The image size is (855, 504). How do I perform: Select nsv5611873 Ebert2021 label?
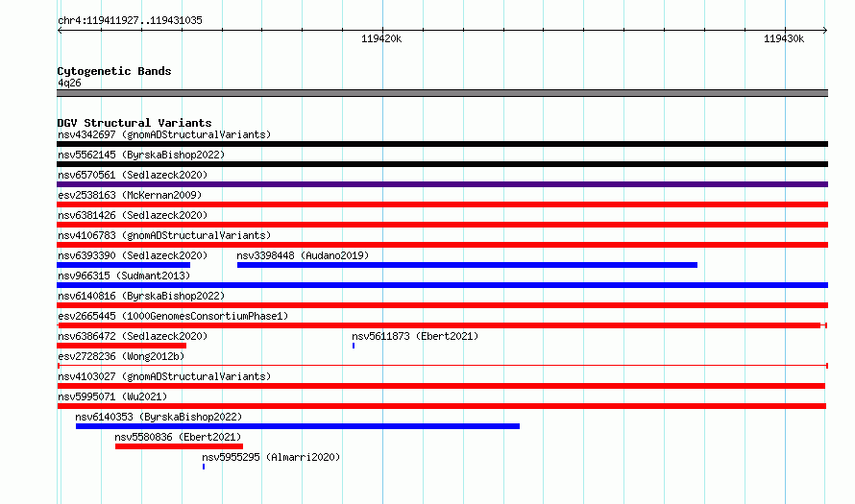pyautogui.click(x=415, y=336)
